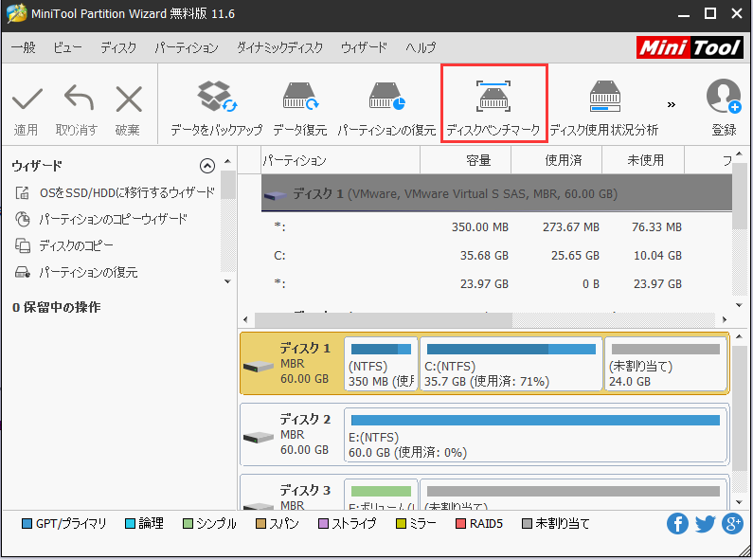Click partition list scroll-left arrow

(x=246, y=319)
